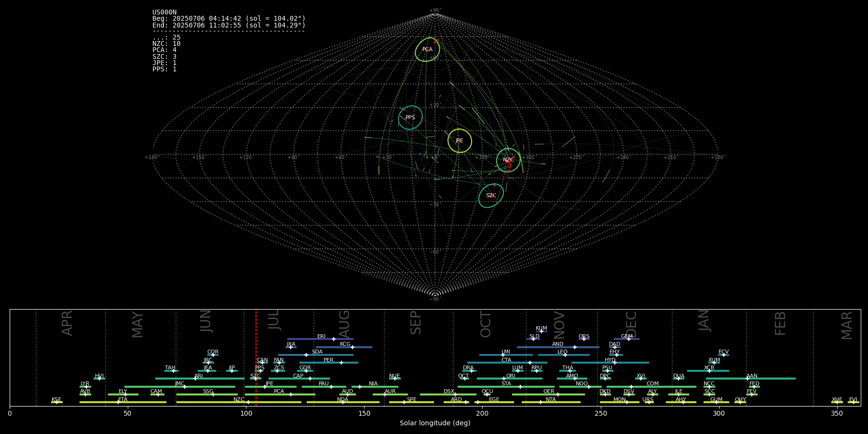The image size is (868, 434).
Task: Click the COM shower bar
Action: point(651,387)
